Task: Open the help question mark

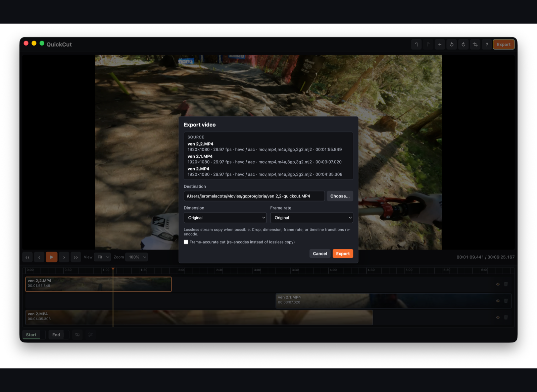Action: [x=487, y=44]
